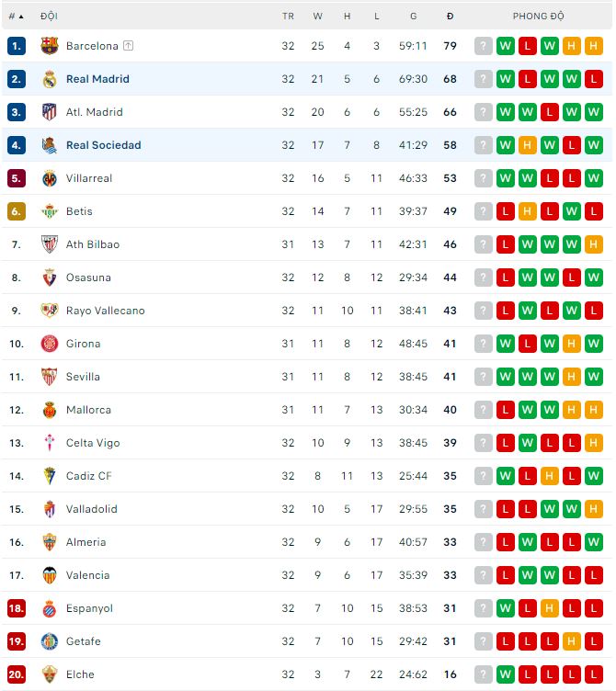This screenshot has height=691, width=616.
Task: Click the Real Madrid club crest
Action: 50,79
